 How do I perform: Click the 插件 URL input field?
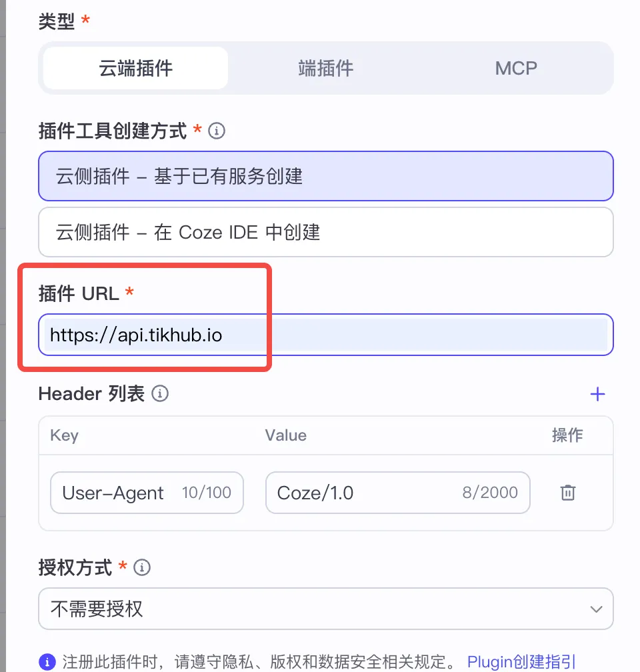[325, 335]
